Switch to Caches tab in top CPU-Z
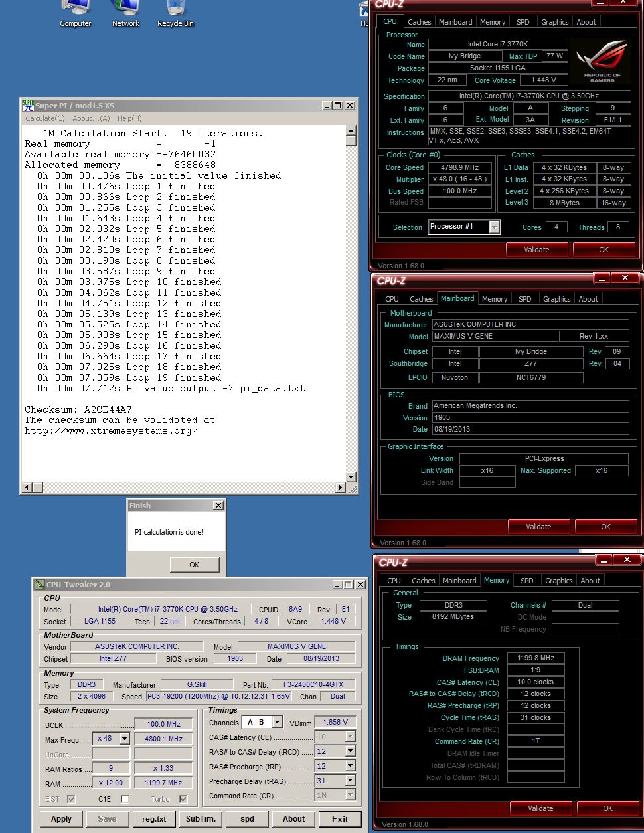644x833 pixels. pyautogui.click(x=420, y=22)
